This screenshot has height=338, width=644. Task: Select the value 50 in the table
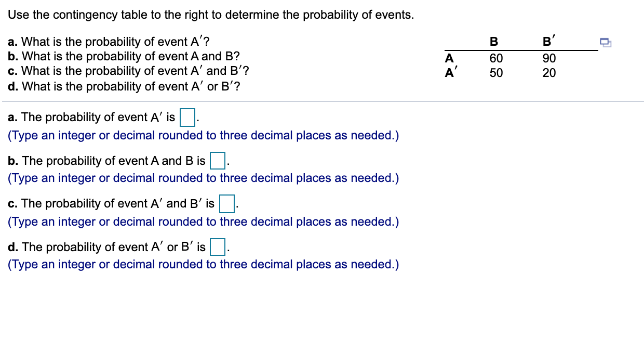(x=495, y=73)
